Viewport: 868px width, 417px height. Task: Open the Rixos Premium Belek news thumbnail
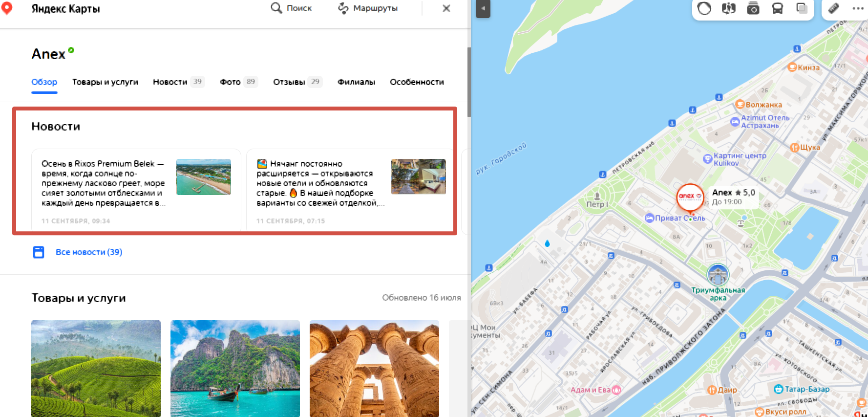[203, 177]
